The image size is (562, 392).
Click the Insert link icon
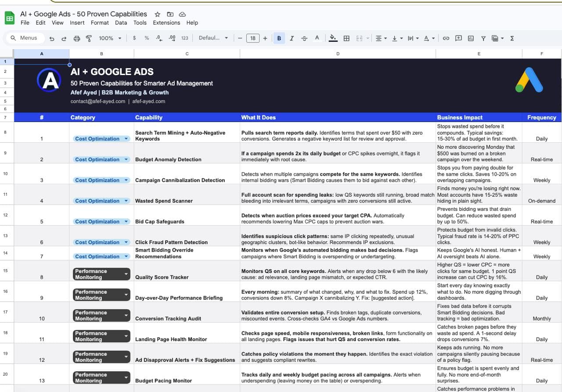point(446,38)
